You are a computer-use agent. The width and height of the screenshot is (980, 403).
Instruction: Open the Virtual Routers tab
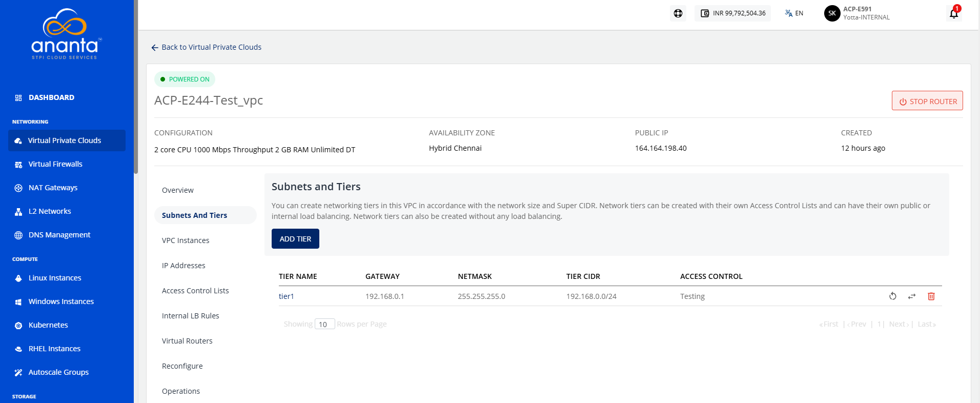coord(187,341)
